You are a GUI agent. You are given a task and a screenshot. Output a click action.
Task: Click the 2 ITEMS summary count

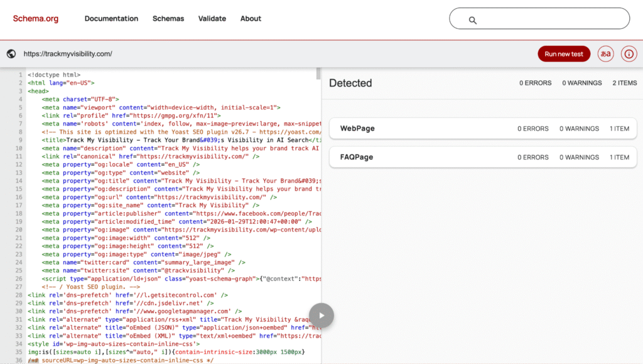coord(625,83)
